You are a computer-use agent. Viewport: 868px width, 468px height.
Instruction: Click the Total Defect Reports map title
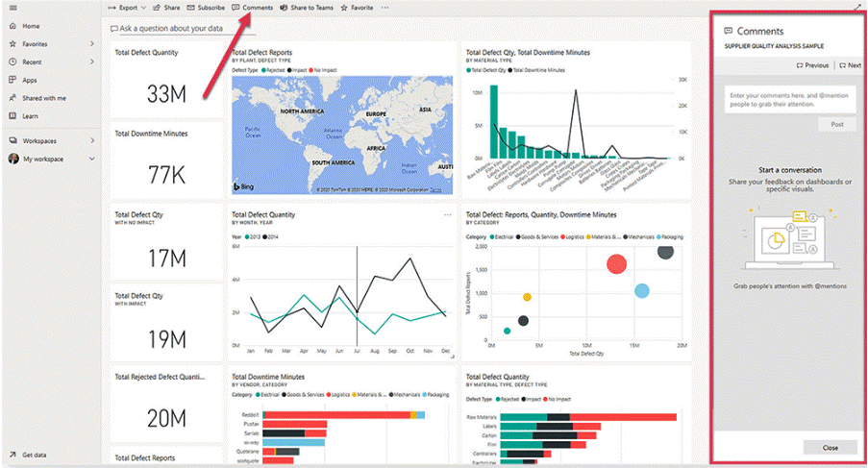pos(263,53)
